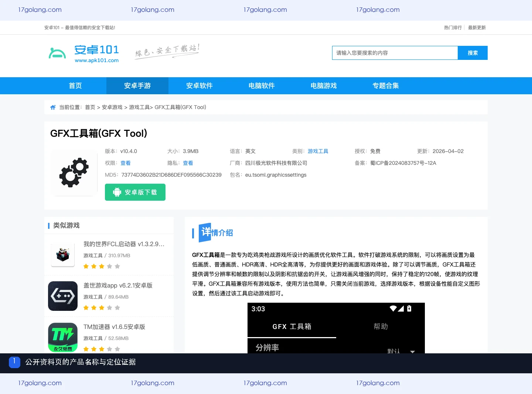Open 我的世界FCL启动器 app icon
This screenshot has height=394, width=532.
(63, 255)
